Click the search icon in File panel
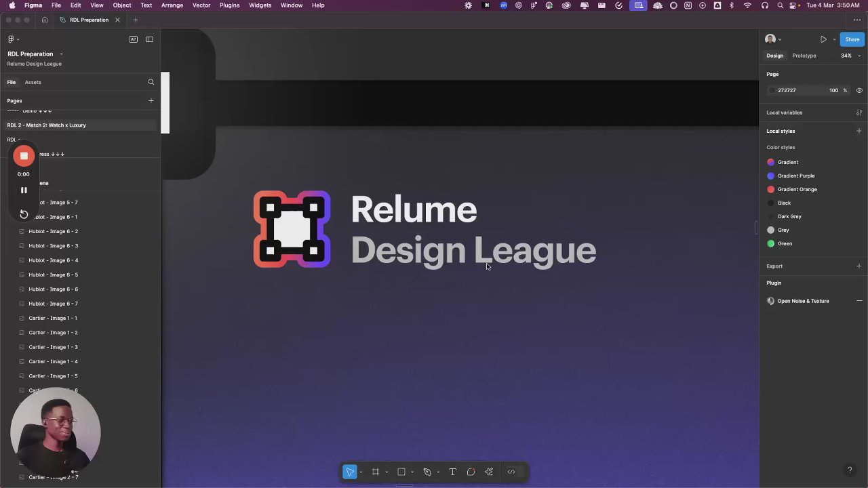 151,82
